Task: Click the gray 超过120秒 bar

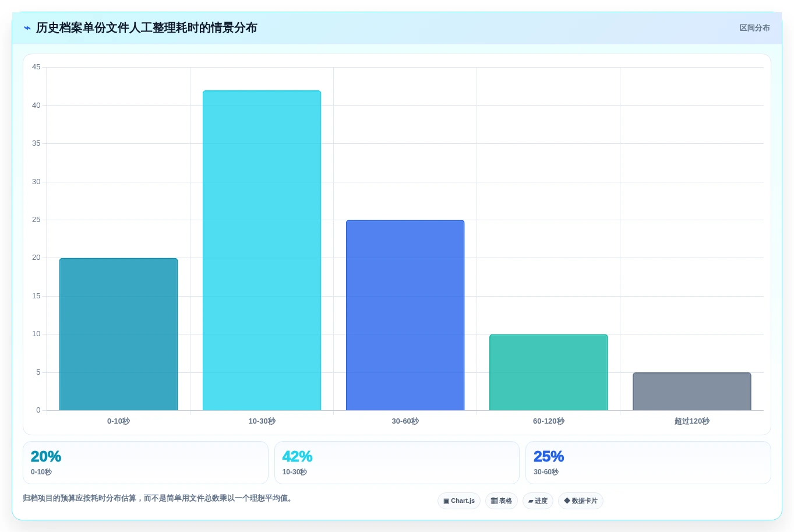Action: (691, 392)
